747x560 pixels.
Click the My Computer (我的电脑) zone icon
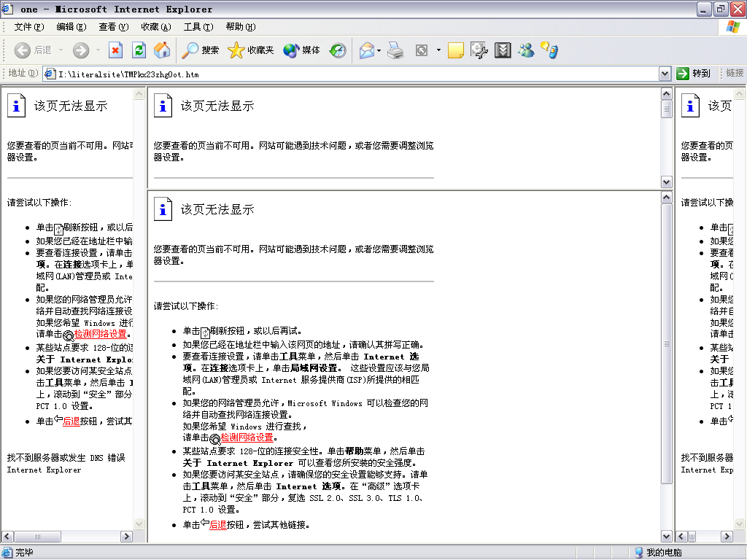[x=638, y=553]
